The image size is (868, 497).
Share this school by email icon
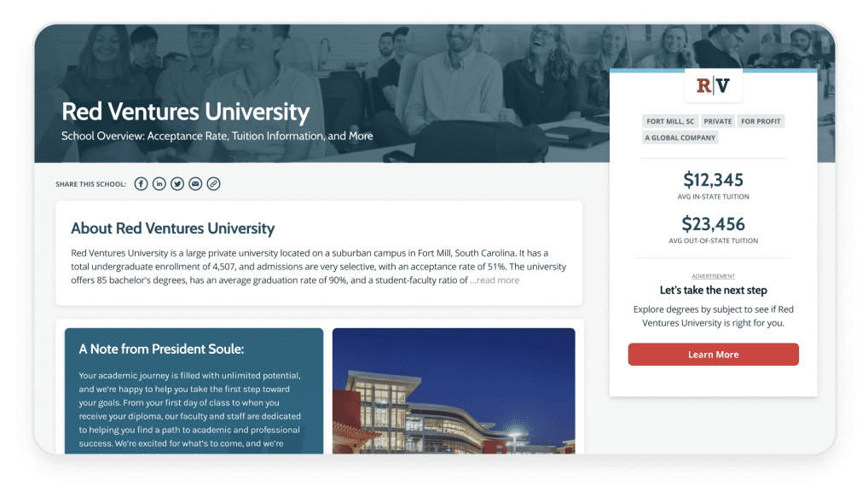point(195,184)
